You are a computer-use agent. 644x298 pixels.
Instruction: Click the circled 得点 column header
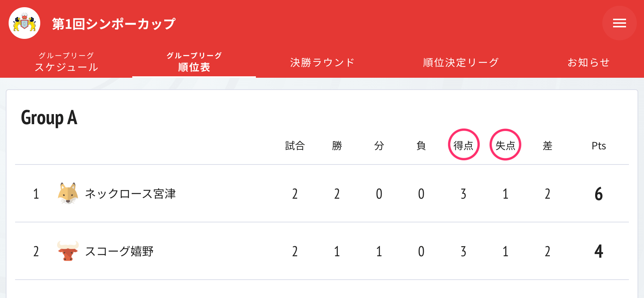tap(464, 145)
